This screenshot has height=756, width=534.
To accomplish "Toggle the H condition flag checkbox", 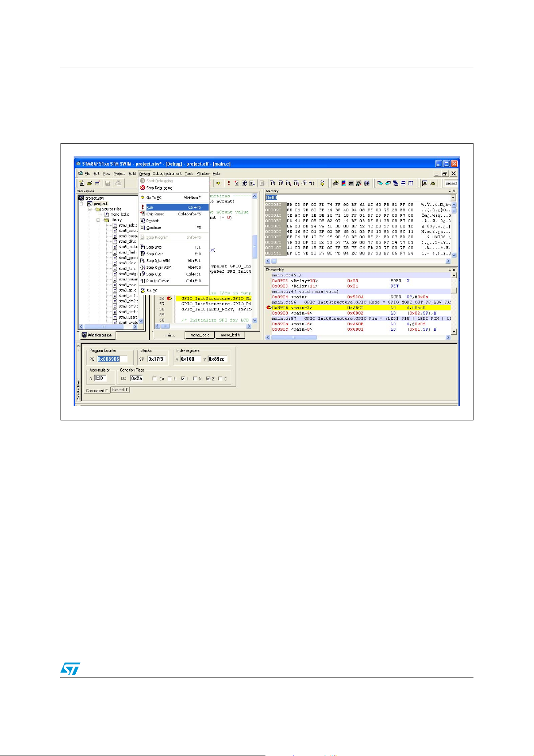I will click(x=169, y=379).
